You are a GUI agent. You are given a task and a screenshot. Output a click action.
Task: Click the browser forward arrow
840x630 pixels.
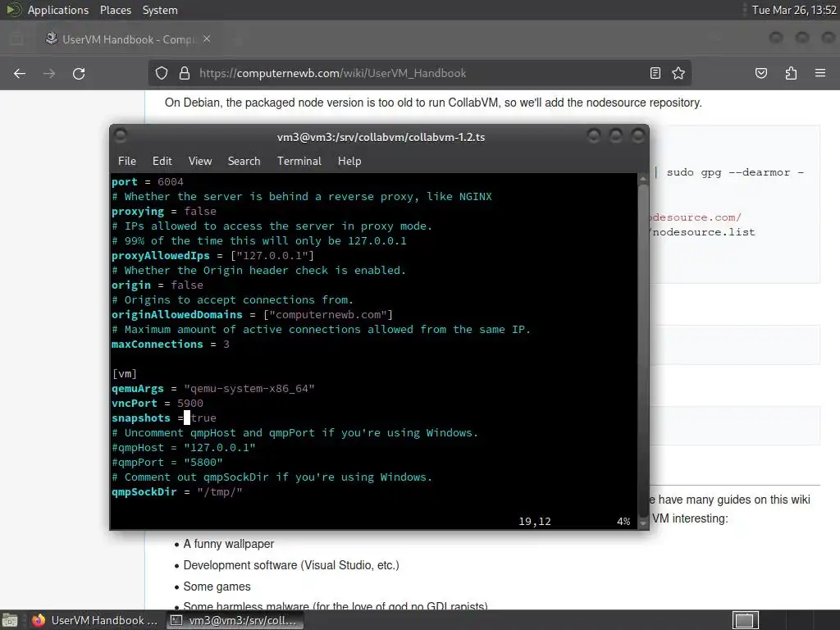tap(49, 73)
